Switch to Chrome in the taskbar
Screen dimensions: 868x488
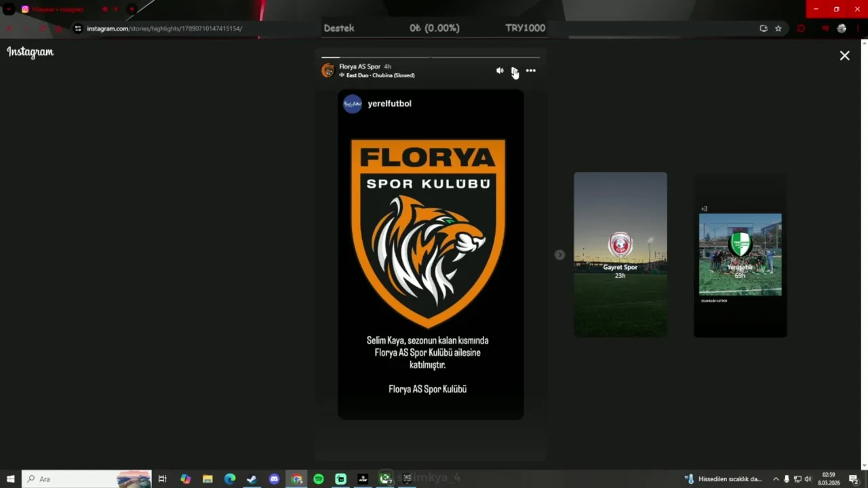click(296, 479)
